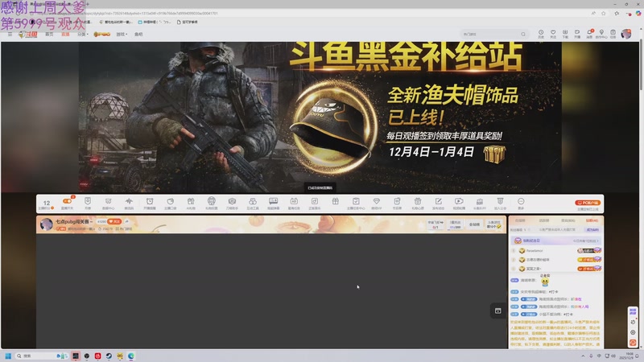This screenshot has width=644, height=362.
Task: Open Steam from the Windows taskbar
Action: (109, 356)
